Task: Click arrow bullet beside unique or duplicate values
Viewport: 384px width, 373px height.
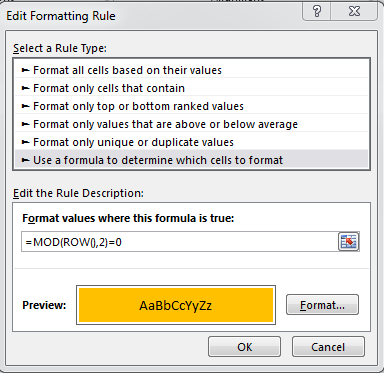Action: pyautogui.click(x=25, y=142)
